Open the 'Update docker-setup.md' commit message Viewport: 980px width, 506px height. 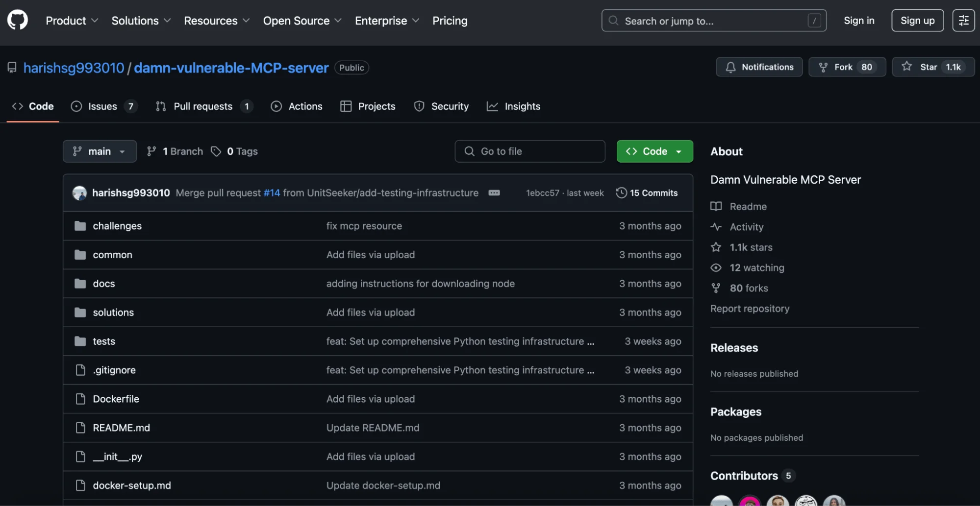tap(383, 485)
